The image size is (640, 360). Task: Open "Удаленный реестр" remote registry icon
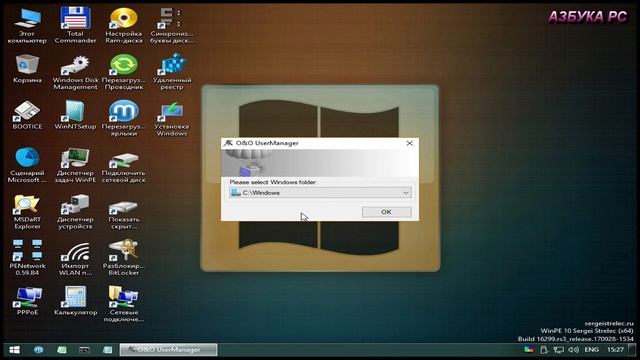(x=171, y=72)
